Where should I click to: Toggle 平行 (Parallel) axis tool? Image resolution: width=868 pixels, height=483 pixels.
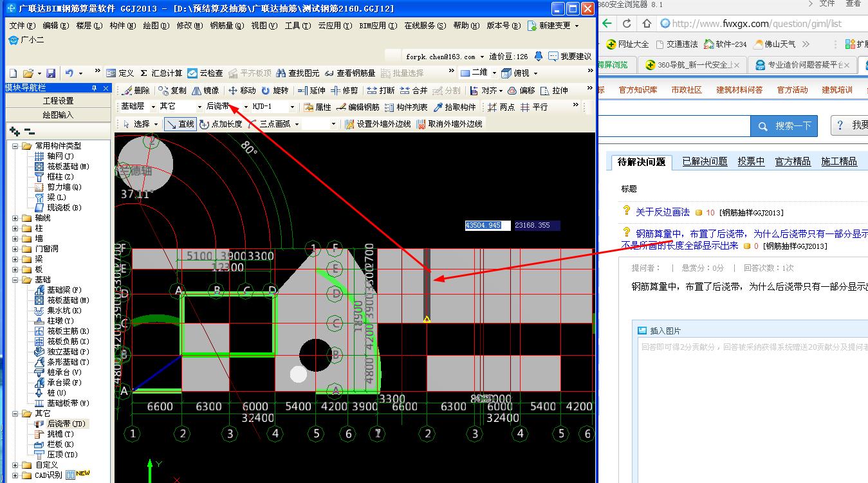pos(535,107)
